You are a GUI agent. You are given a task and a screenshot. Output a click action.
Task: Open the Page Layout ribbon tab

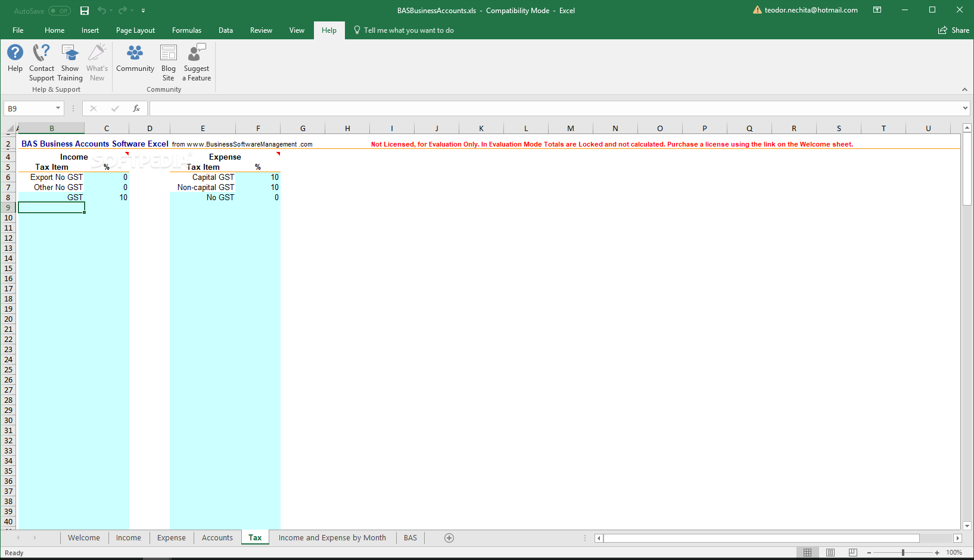coord(135,30)
